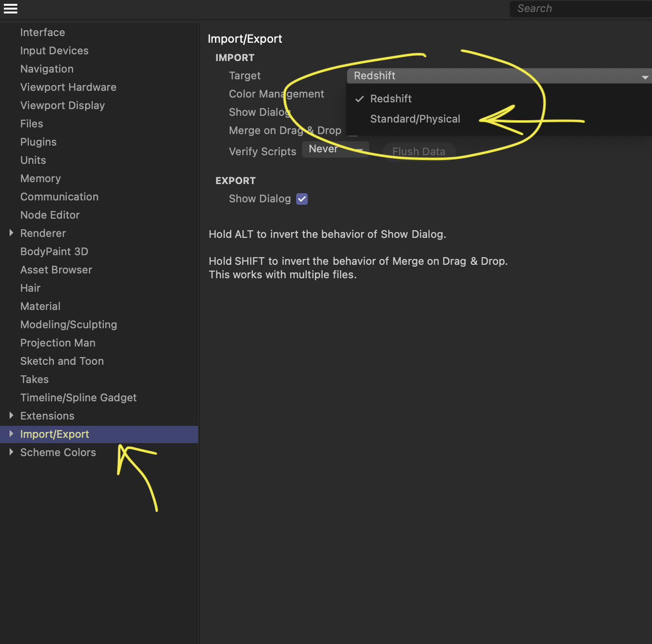Click the IMPORT section label
This screenshot has width=652, height=644.
tap(235, 58)
